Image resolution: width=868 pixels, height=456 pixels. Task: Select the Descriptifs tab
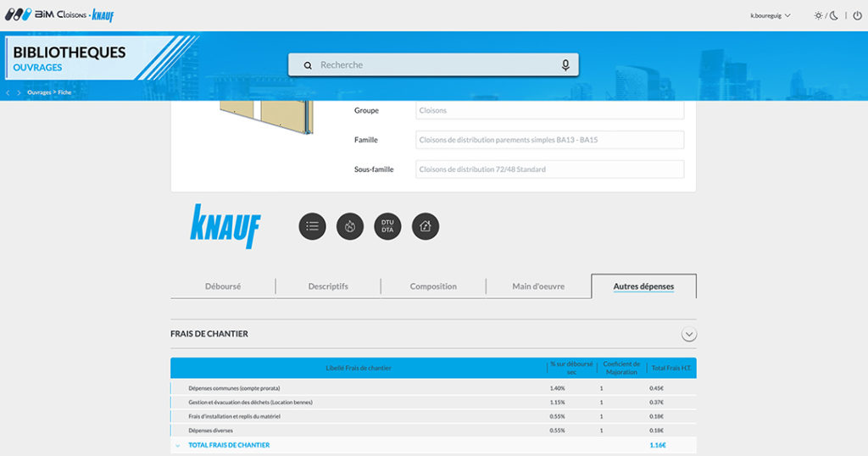pos(328,286)
